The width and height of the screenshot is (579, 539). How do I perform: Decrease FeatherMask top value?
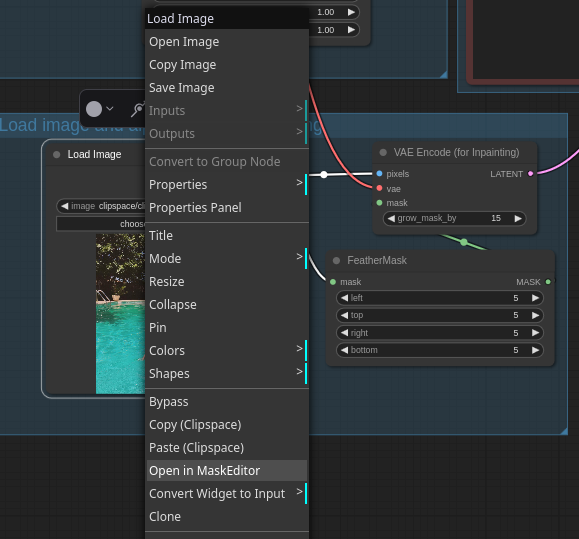[x=345, y=315]
